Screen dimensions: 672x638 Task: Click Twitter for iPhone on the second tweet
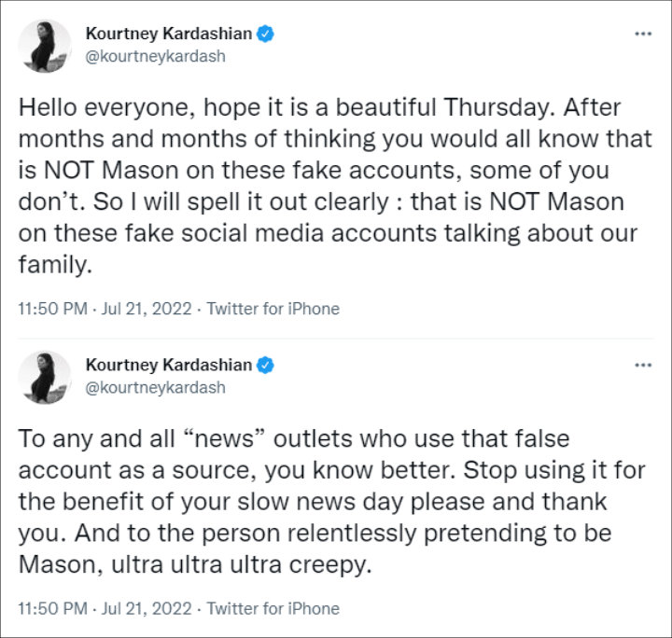pos(273,609)
